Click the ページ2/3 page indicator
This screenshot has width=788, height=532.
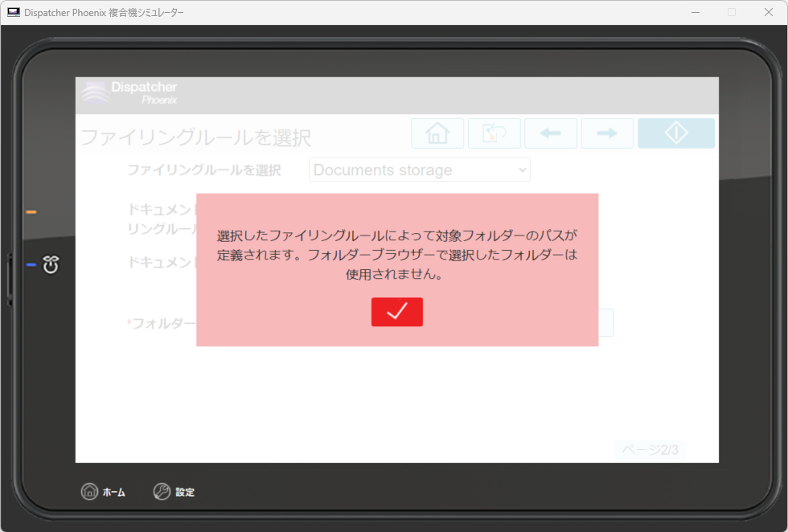tap(650, 450)
